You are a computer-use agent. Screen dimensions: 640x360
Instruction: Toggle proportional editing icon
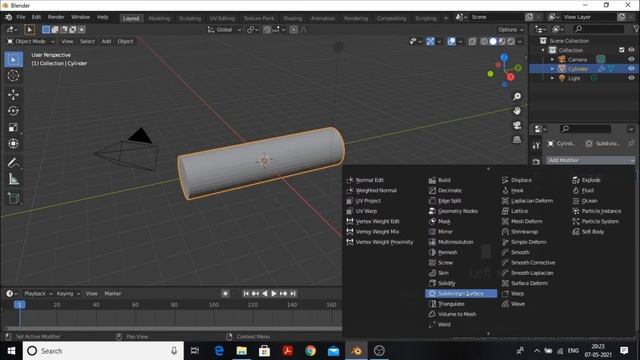pos(293,30)
